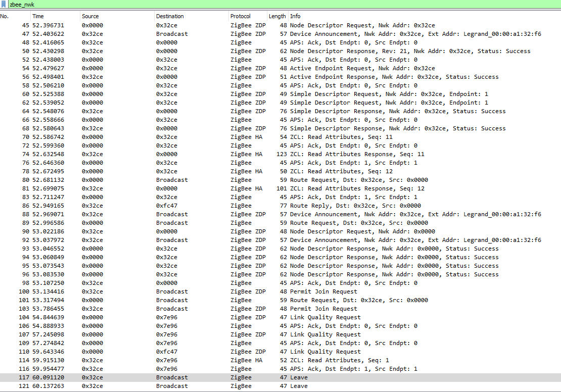Select packet 80 Route Request row
This screenshot has width=561, height=392.
280,180
